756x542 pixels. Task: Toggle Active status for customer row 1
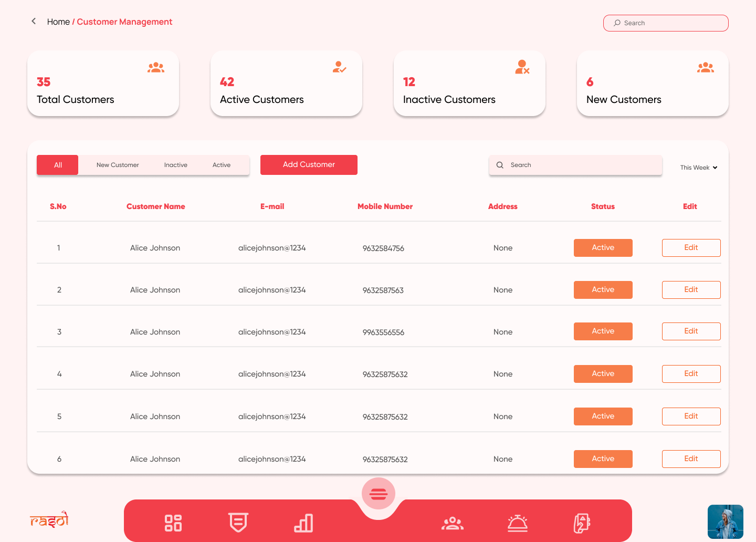pos(603,248)
